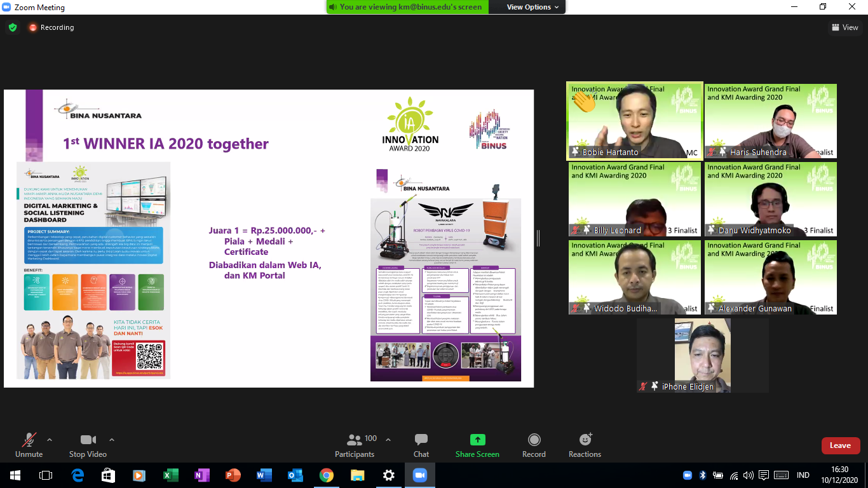
Task: Select Billy Leonard's video tile
Action: [x=634, y=199]
